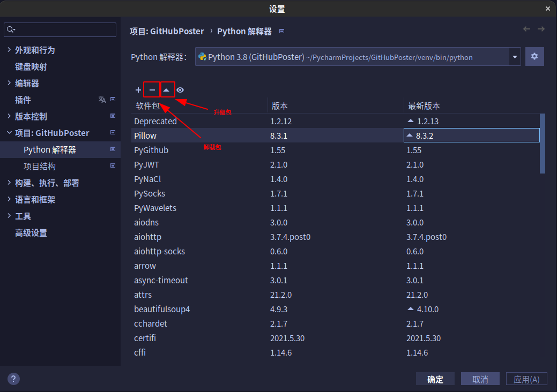
Task: Install a new package with the + icon
Action: click(x=138, y=90)
